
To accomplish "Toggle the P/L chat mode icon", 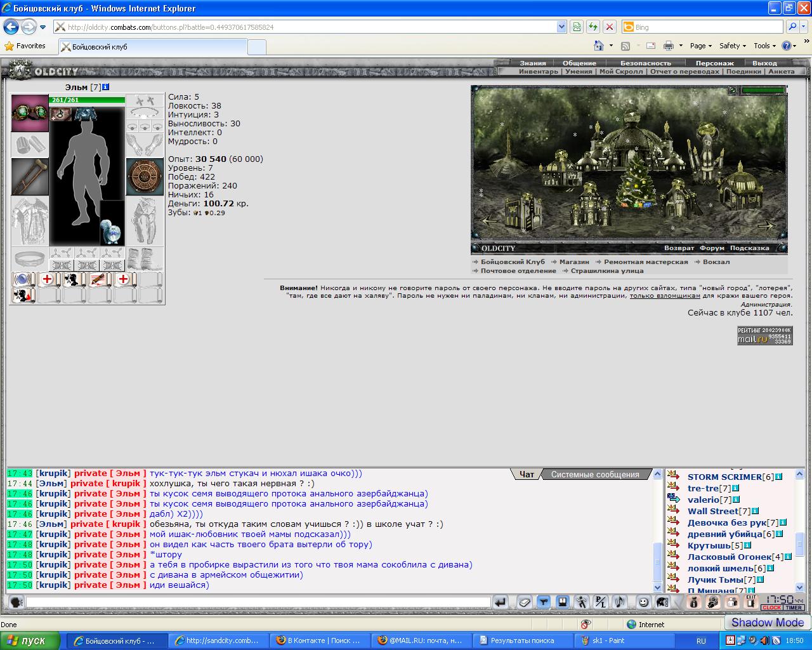I will pyautogui.click(x=600, y=602).
